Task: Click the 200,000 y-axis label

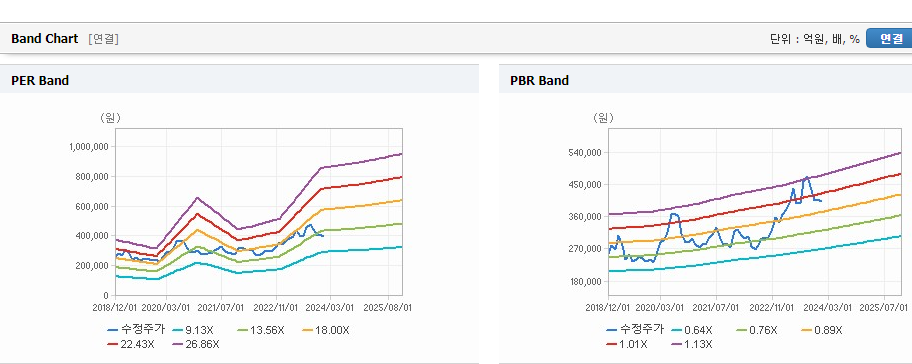Action: [92, 266]
